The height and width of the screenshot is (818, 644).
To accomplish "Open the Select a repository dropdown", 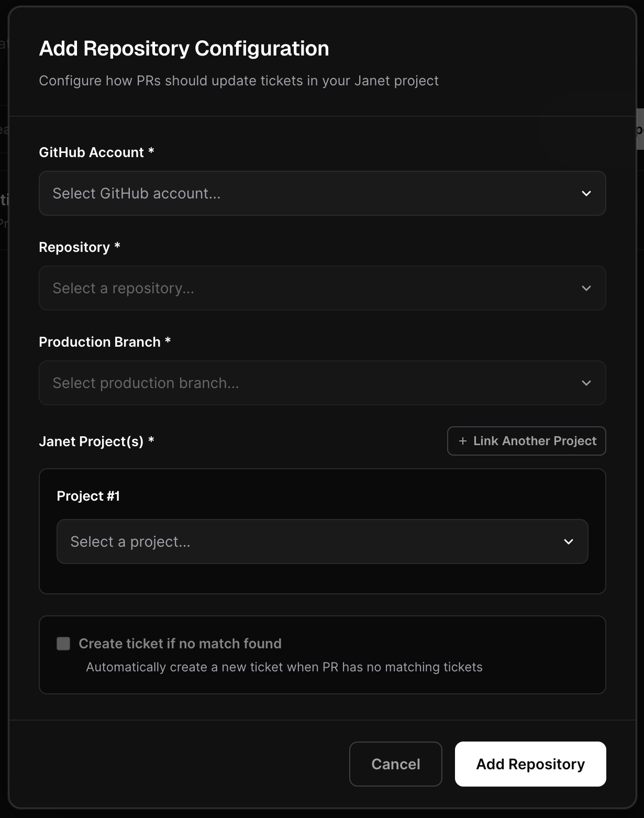I will point(321,288).
